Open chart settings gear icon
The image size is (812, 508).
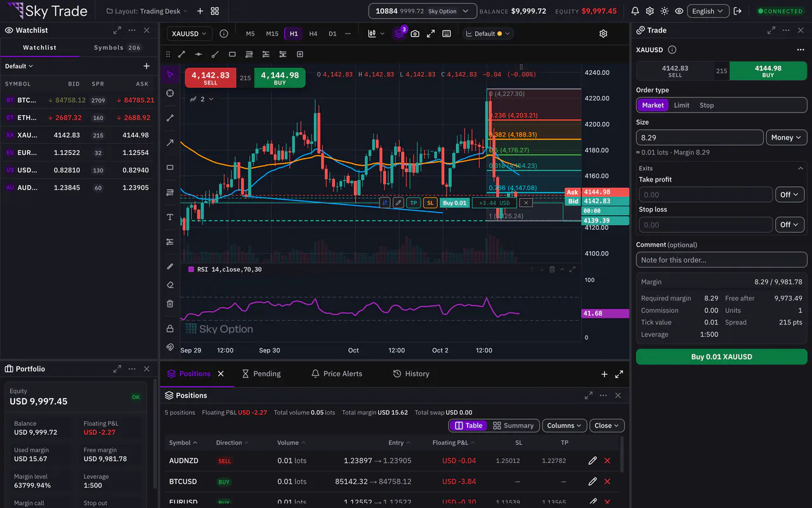(603, 34)
